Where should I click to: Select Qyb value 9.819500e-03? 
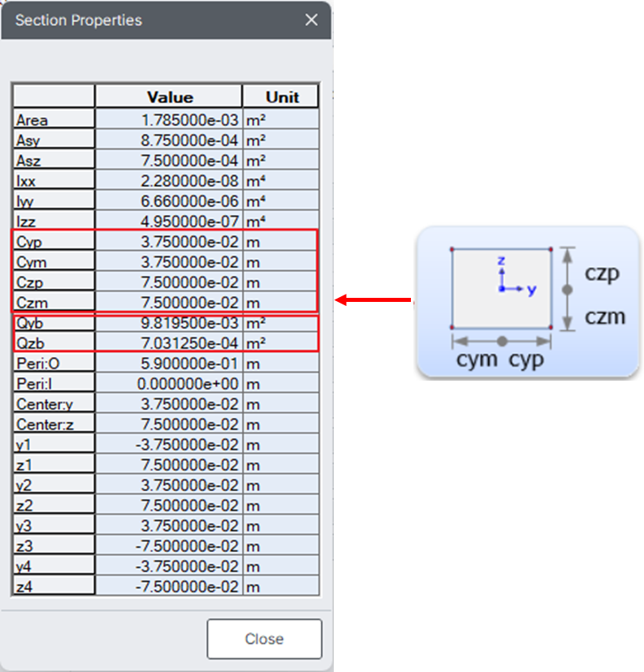[169, 323]
